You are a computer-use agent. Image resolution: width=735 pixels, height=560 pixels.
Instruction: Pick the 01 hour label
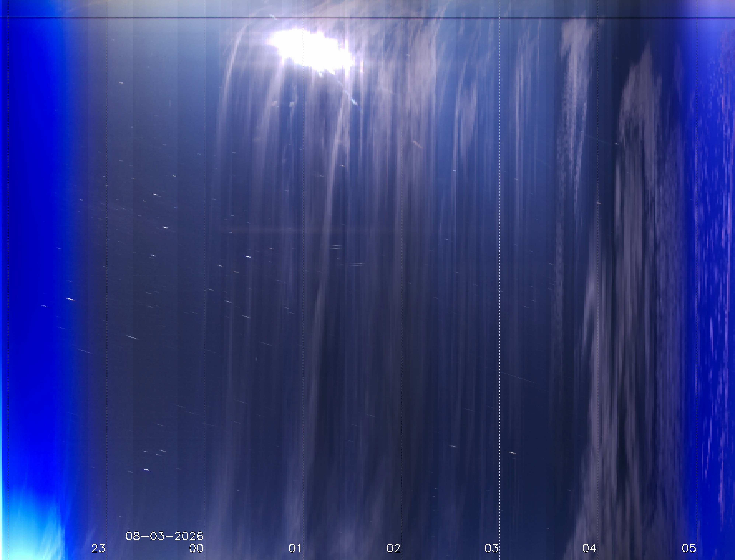(x=295, y=548)
